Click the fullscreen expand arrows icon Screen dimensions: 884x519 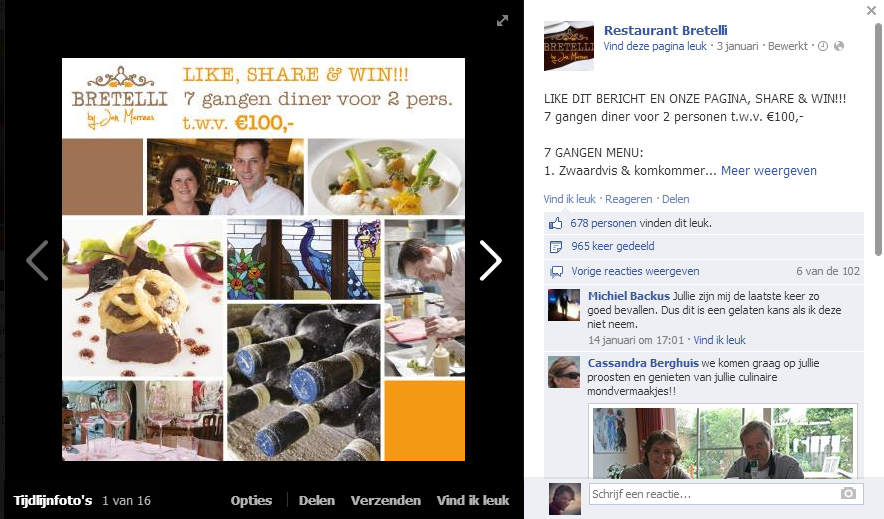(502, 20)
